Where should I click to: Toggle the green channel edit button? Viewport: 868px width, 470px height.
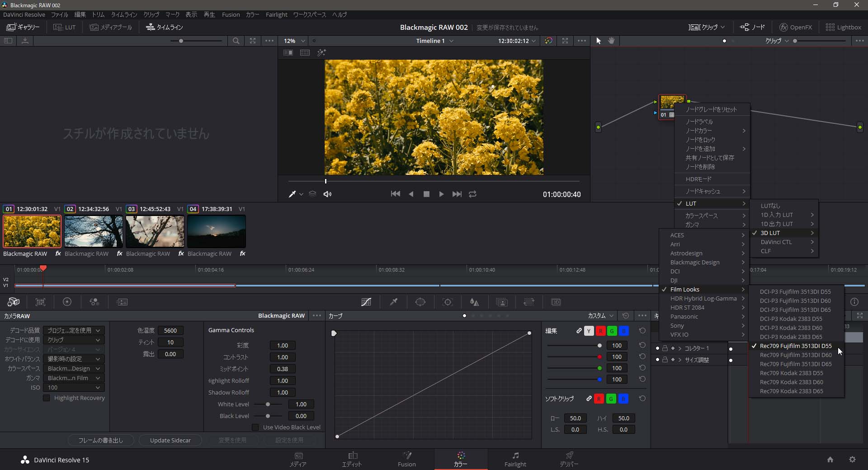612,331
